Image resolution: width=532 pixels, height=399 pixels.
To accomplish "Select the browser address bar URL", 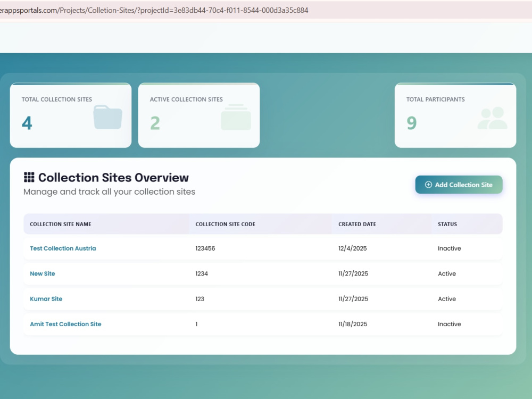I will (154, 10).
